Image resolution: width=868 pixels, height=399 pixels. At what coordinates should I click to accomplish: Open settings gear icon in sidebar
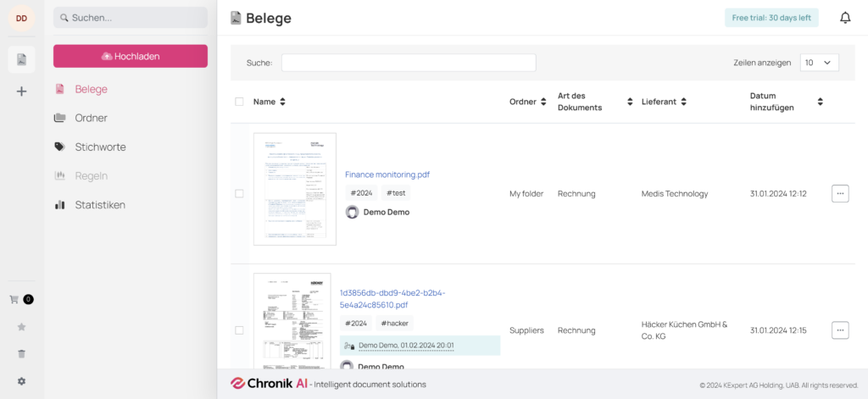tap(21, 381)
